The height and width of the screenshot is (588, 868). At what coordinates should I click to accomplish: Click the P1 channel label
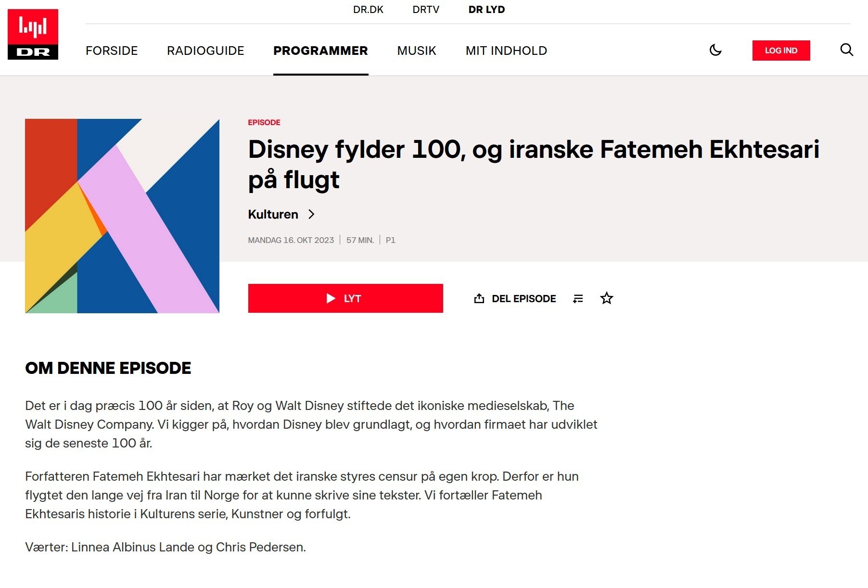click(x=391, y=240)
